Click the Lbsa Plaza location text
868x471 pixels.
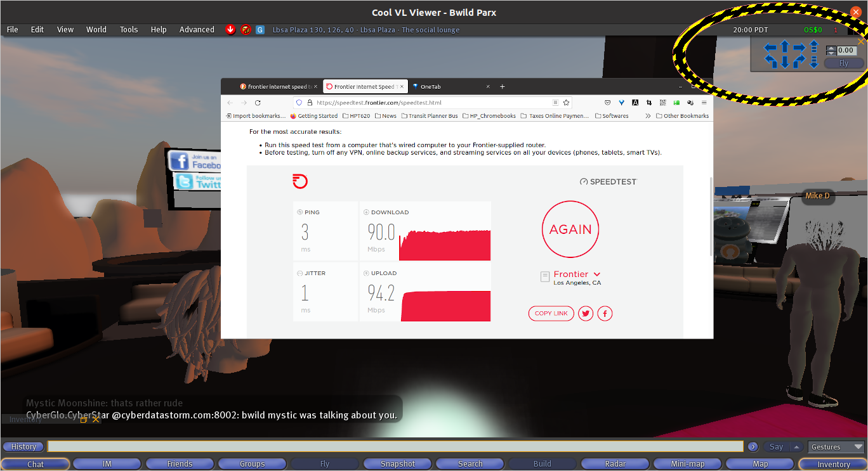pos(366,30)
